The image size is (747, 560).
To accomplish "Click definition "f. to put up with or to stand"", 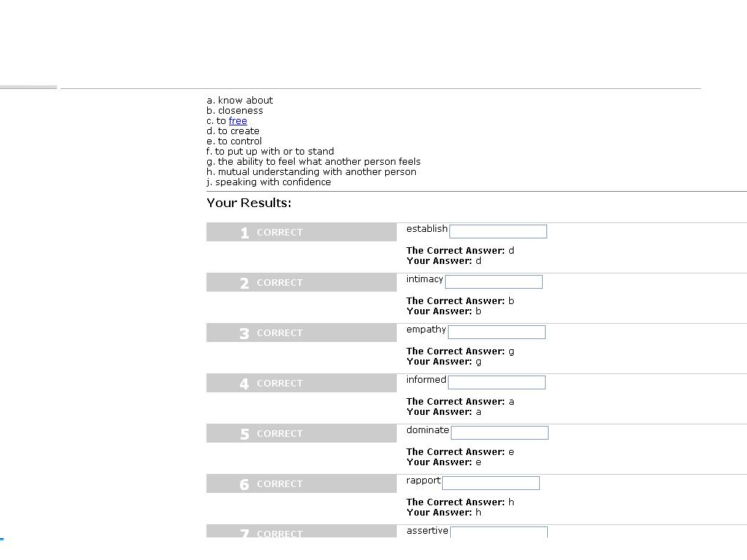I will tap(270, 152).
